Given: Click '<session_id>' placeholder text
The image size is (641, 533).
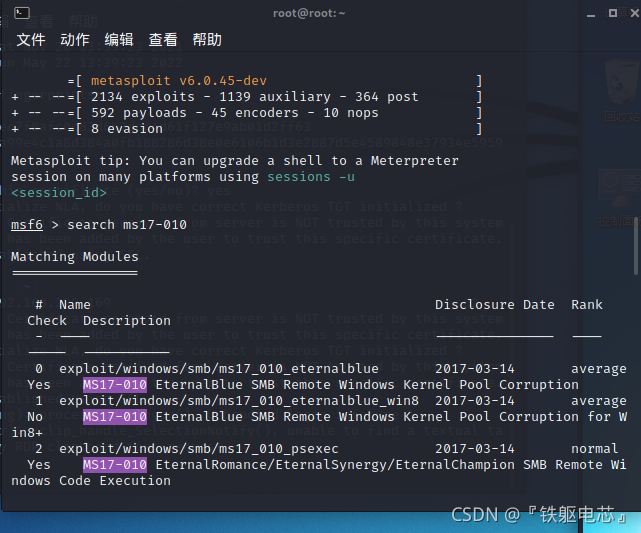Looking at the screenshot, I should coord(59,193).
